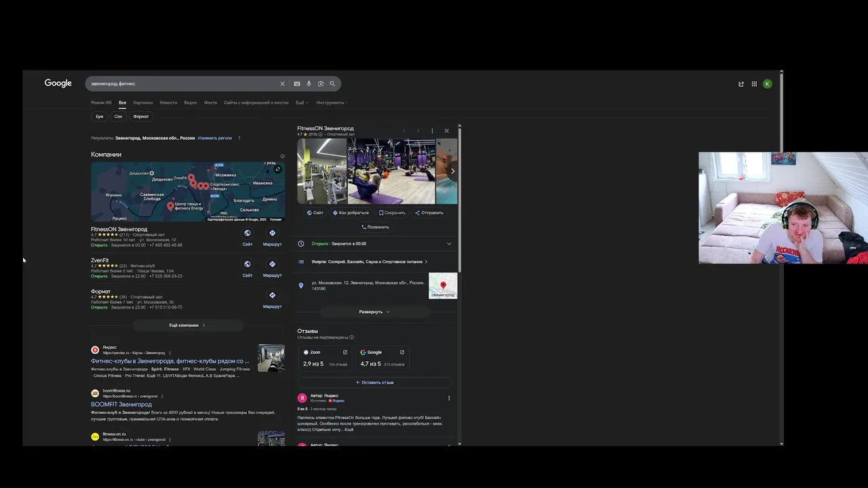Screen dimensions: 868x488
Task: Start voice search with the microphone icon
Action: (309, 84)
